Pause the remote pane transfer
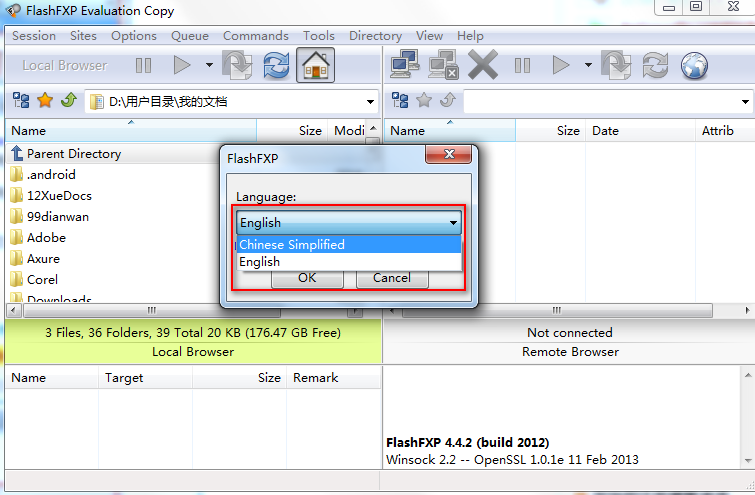755x495 pixels. click(x=522, y=65)
